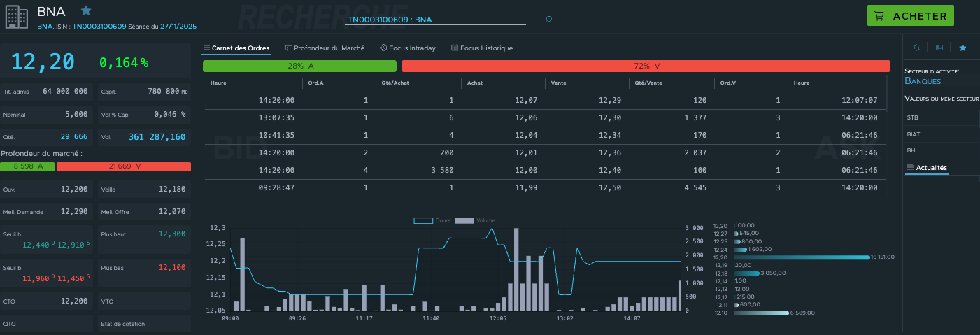This screenshot has width=980, height=335.
Task: Select the Focus Historique tab
Action: 482,48
